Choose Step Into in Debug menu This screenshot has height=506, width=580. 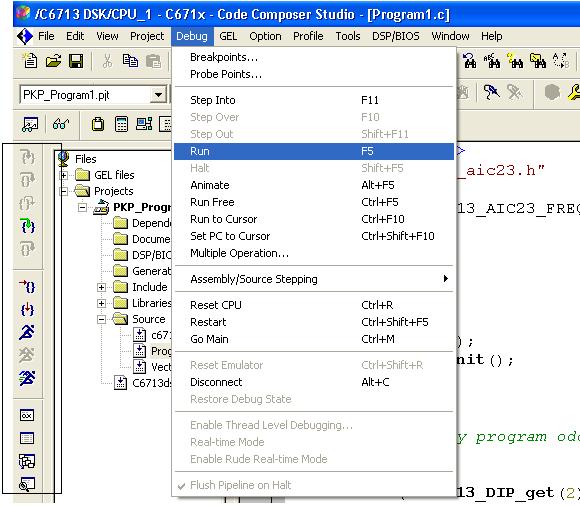[314, 100]
